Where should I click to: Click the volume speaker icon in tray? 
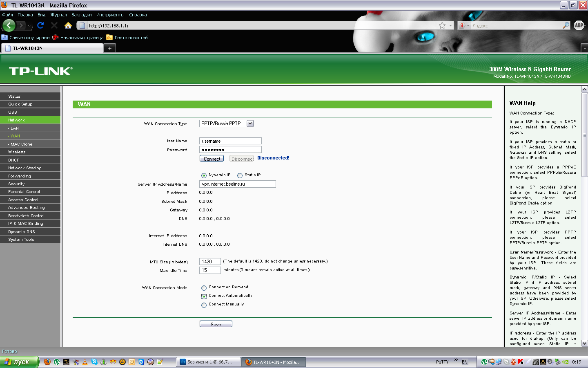pos(550,362)
